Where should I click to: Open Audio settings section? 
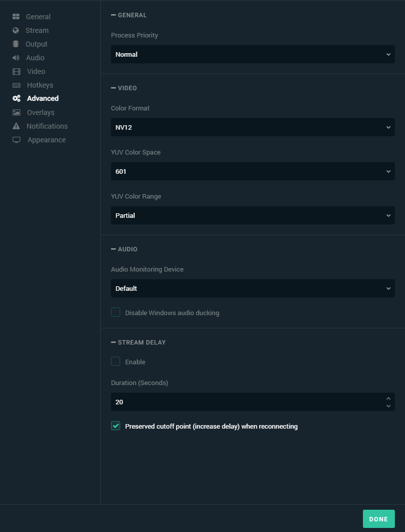[x=35, y=58]
